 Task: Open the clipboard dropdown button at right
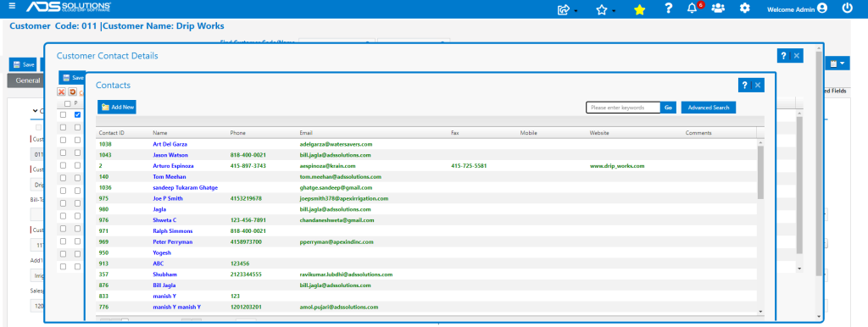(837, 64)
